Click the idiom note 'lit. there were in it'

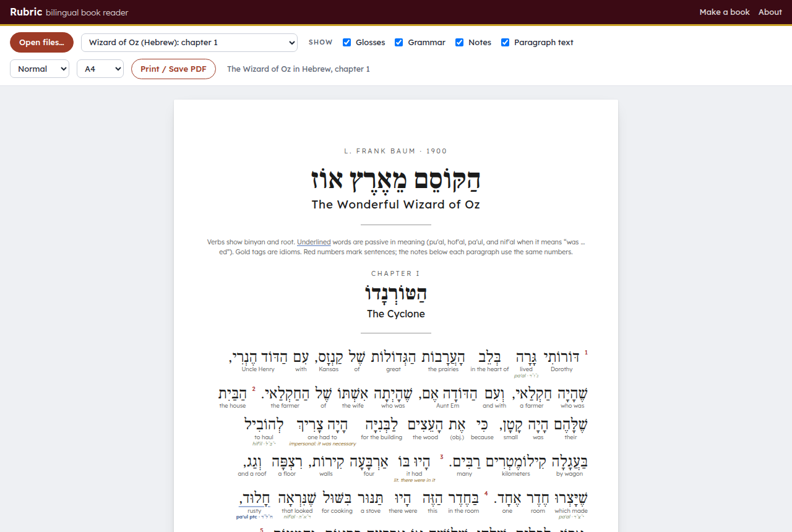coord(415,480)
